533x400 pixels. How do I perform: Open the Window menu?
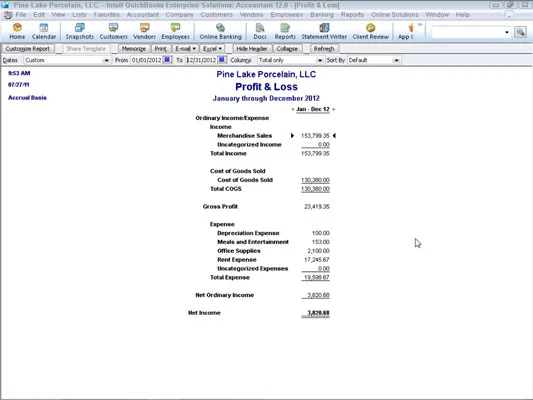tap(437, 15)
